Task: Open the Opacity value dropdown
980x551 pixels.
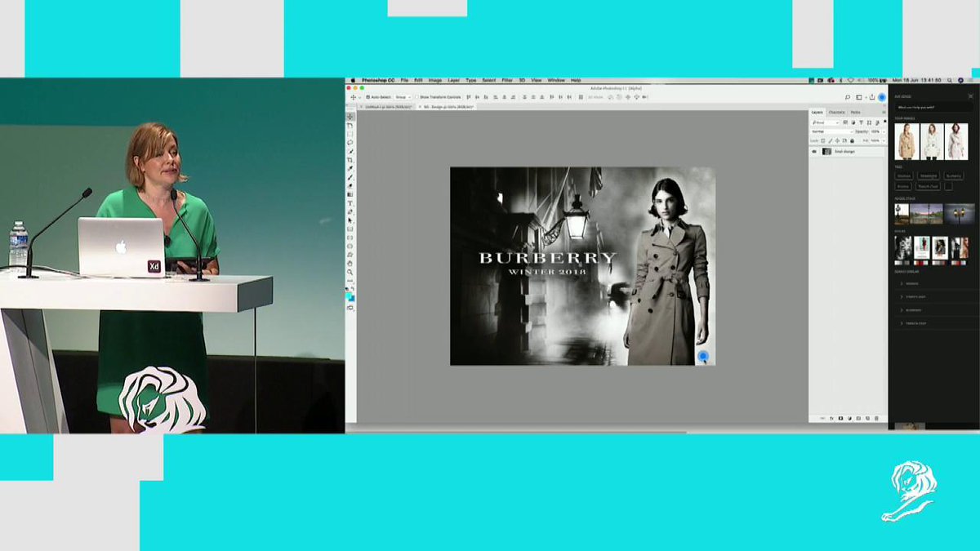Action: pos(884,131)
